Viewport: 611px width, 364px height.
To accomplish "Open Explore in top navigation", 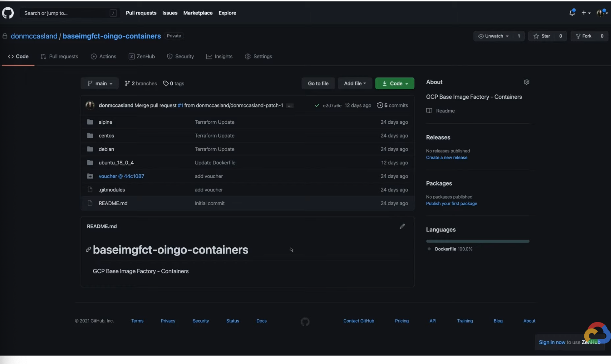I will tap(227, 13).
